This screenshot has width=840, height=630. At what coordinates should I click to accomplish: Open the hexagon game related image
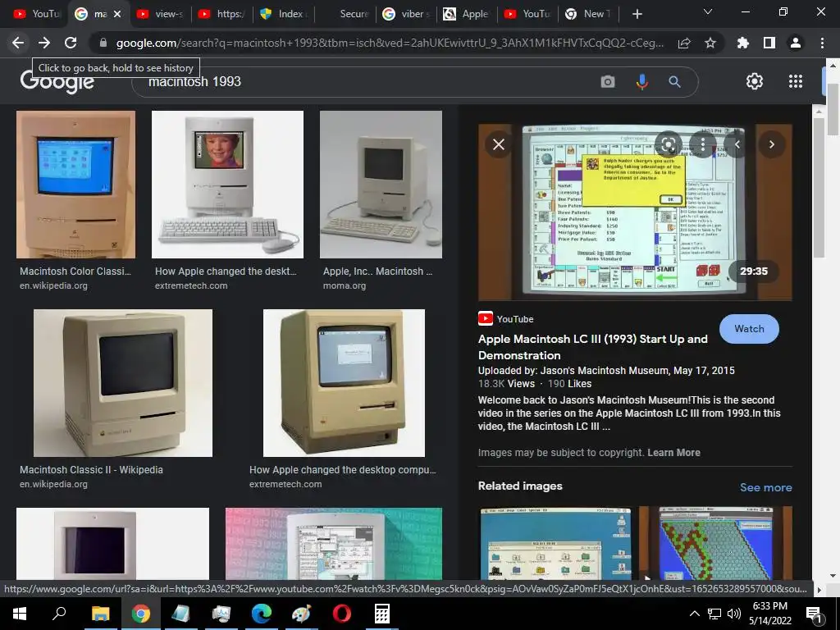pos(715,543)
